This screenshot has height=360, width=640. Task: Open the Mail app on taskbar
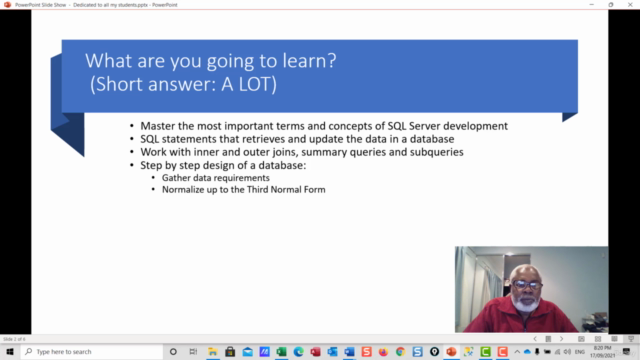[x=247, y=351]
